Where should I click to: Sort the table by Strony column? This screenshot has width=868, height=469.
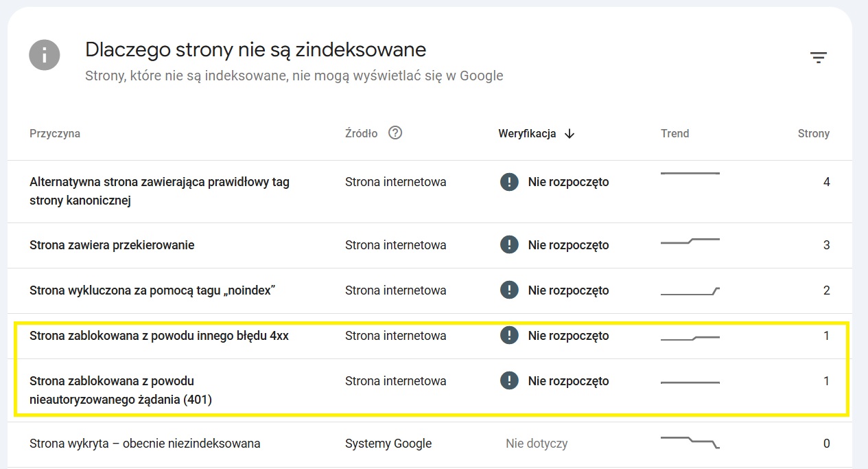tap(813, 133)
